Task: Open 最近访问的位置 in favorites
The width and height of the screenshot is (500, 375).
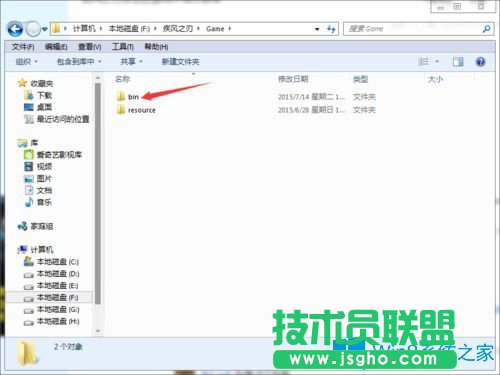Action: pyautogui.click(x=63, y=119)
